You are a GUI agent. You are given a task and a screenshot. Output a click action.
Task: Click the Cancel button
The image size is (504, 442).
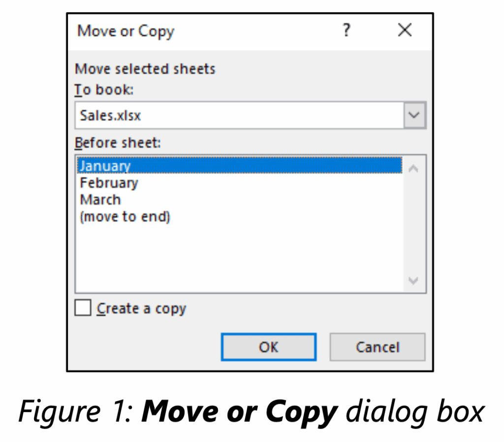377,347
